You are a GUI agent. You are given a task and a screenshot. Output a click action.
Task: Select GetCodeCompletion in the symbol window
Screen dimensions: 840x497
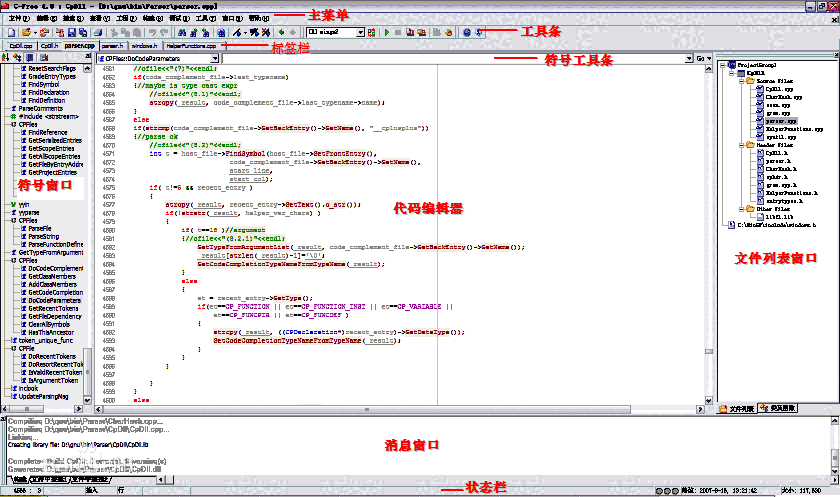pyautogui.click(x=56, y=291)
